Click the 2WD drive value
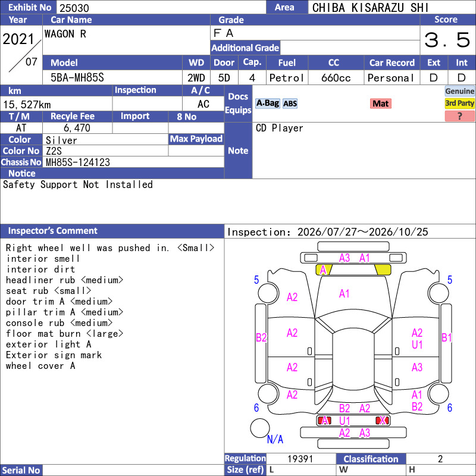Image resolution: width=476 pixels, height=476 pixels. click(196, 78)
